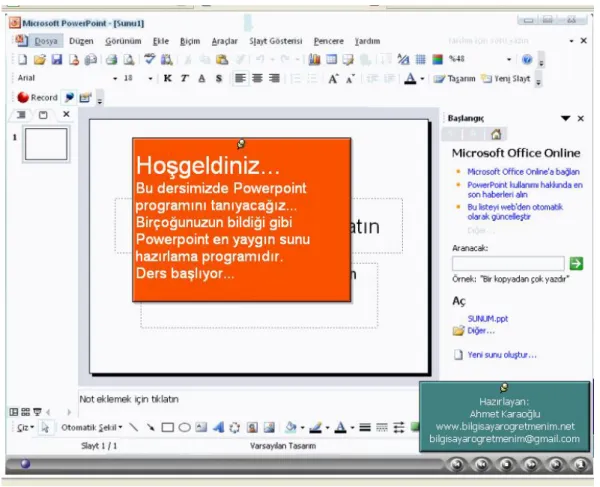Click the Insert Chart icon

(x=314, y=59)
